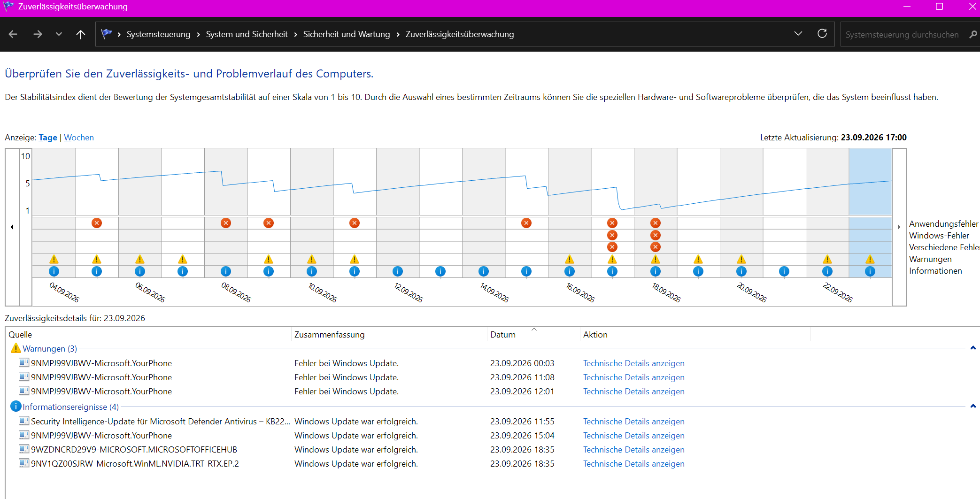
Task: Open Technische Details for the 00:03 warning
Action: pyautogui.click(x=634, y=363)
